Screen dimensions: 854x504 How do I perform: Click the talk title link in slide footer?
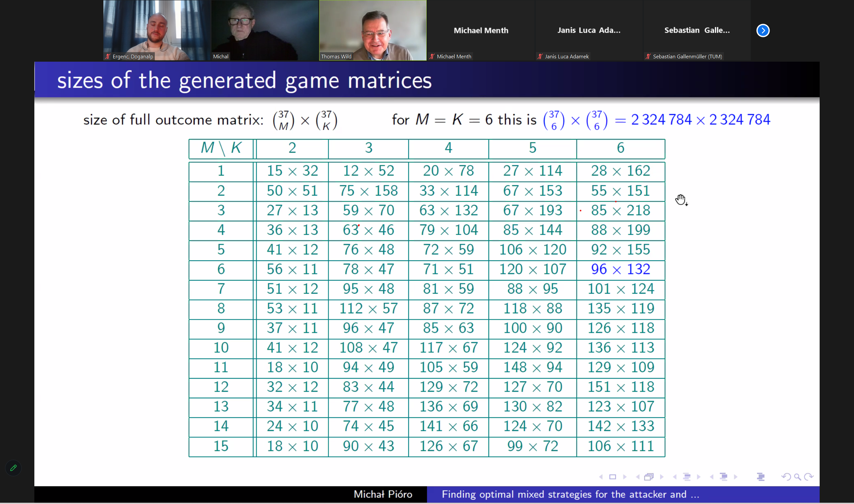(x=570, y=494)
